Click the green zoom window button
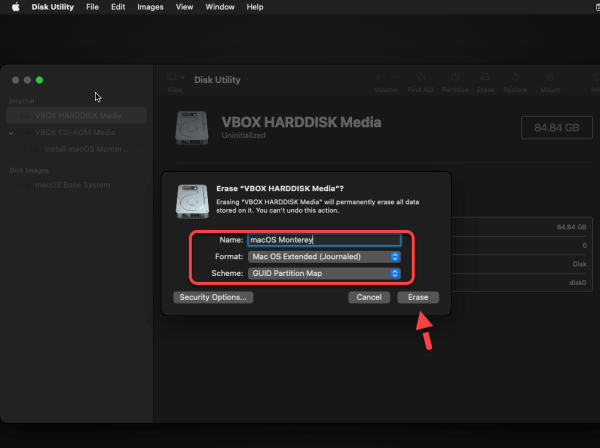 pyautogui.click(x=39, y=80)
